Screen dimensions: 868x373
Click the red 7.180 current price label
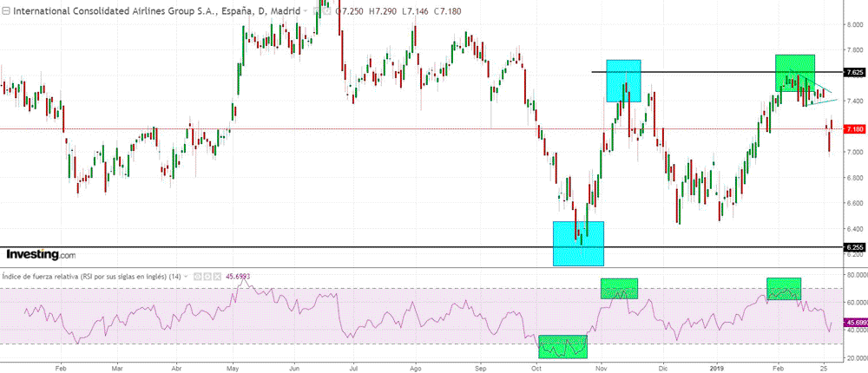click(855, 129)
